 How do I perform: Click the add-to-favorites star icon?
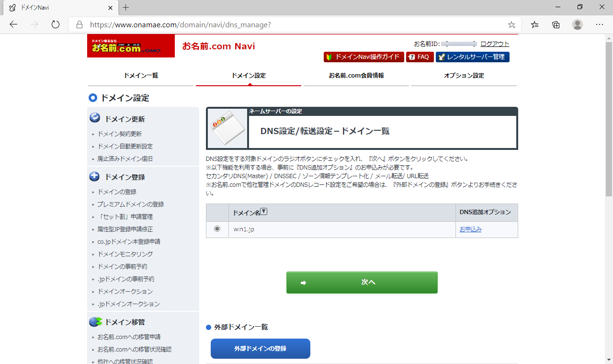[x=511, y=24]
